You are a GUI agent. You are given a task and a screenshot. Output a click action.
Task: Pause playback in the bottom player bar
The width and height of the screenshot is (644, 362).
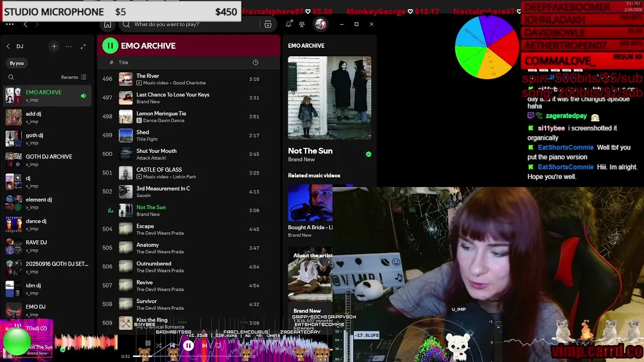pos(188,345)
